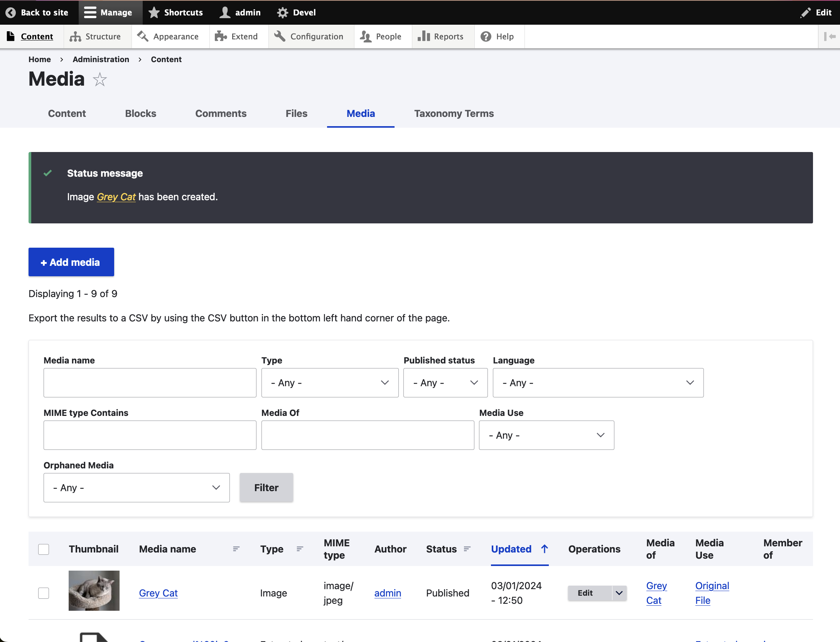Viewport: 840px width, 642px height.
Task: Click the pencil Edit icon in toolbar
Action: click(x=805, y=12)
